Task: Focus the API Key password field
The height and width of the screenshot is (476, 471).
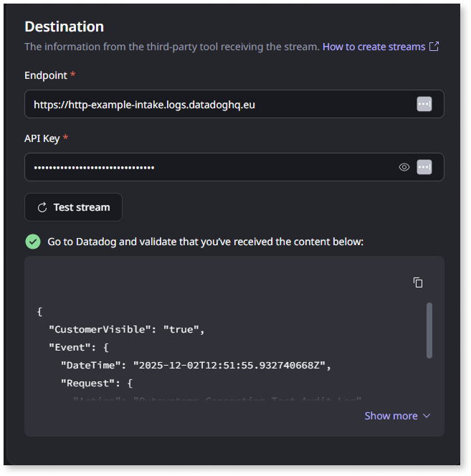Action: point(234,167)
